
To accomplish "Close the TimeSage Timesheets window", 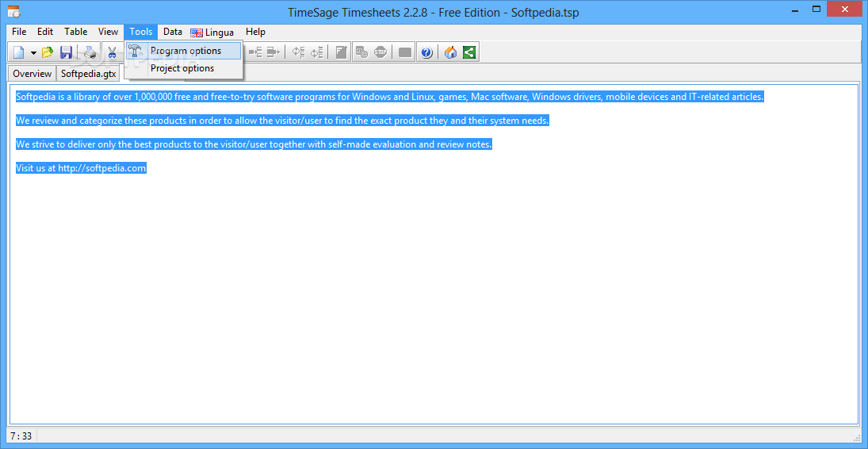I will [845, 9].
